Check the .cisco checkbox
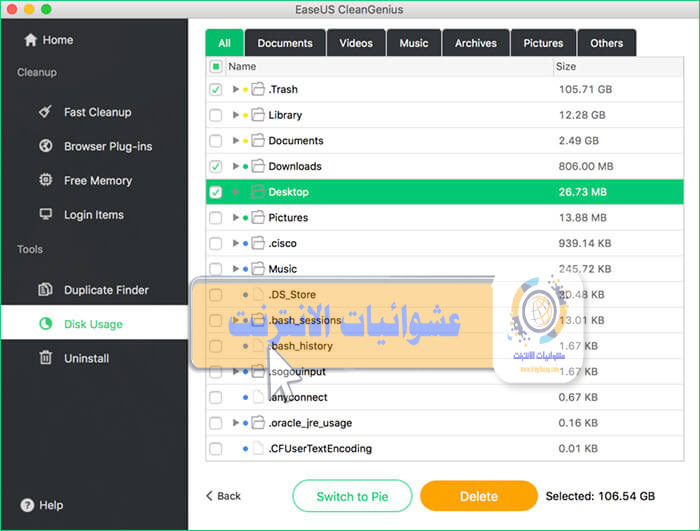The height and width of the screenshot is (531, 700). (216, 243)
